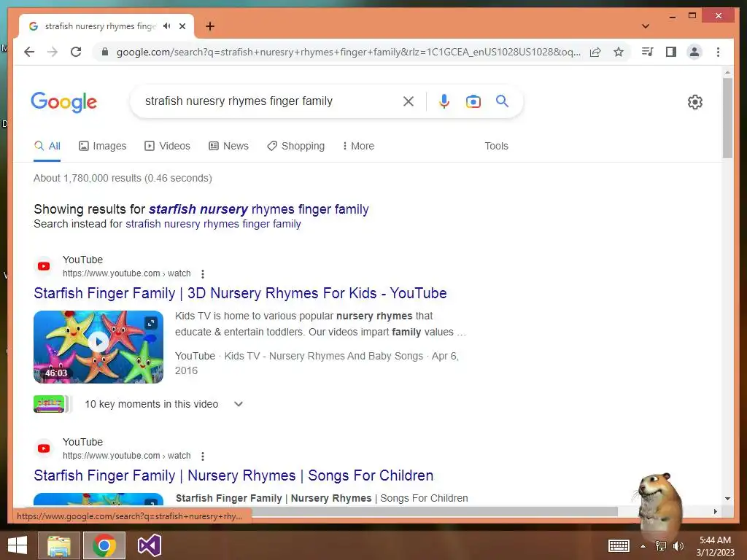This screenshot has height=560, width=747.
Task: Open search Tools options
Action: [496, 146]
